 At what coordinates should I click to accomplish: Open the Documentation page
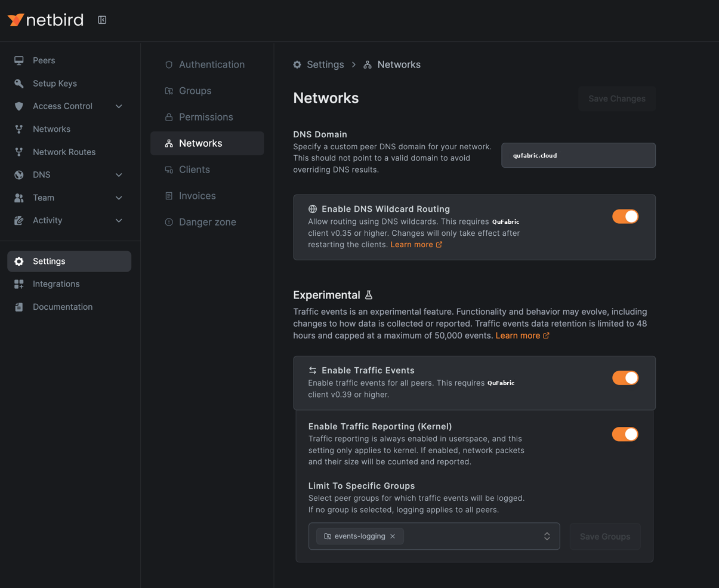[x=63, y=306]
